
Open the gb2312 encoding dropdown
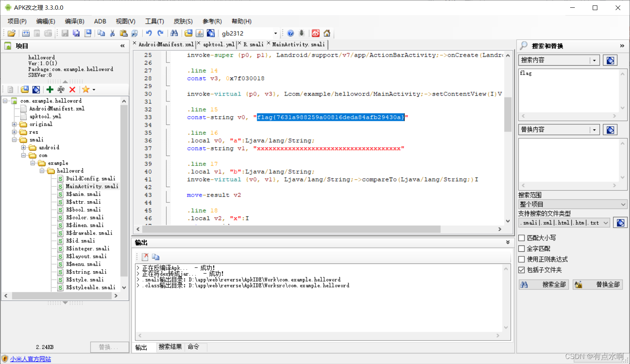coord(276,33)
